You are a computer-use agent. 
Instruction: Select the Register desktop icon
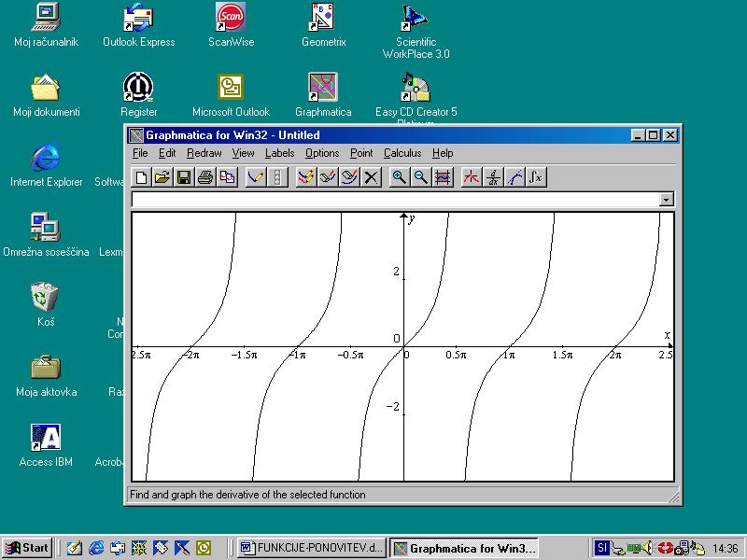138,95
